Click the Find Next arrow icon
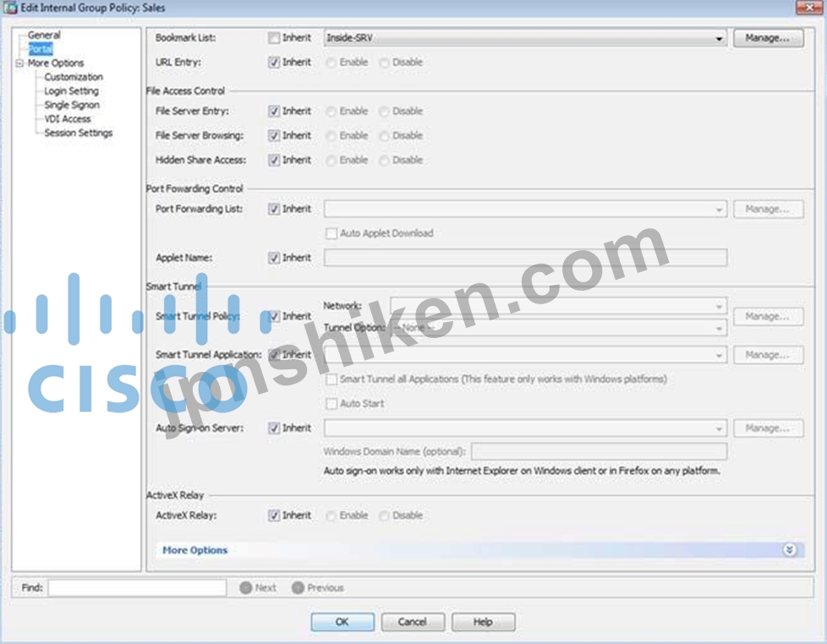 point(245,587)
